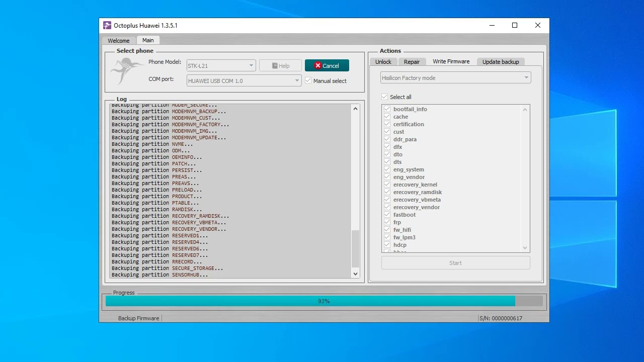Screen dimensions: 644x362
Task: Click log line 'Backuping partition RRECORD...'
Action: click(156, 262)
